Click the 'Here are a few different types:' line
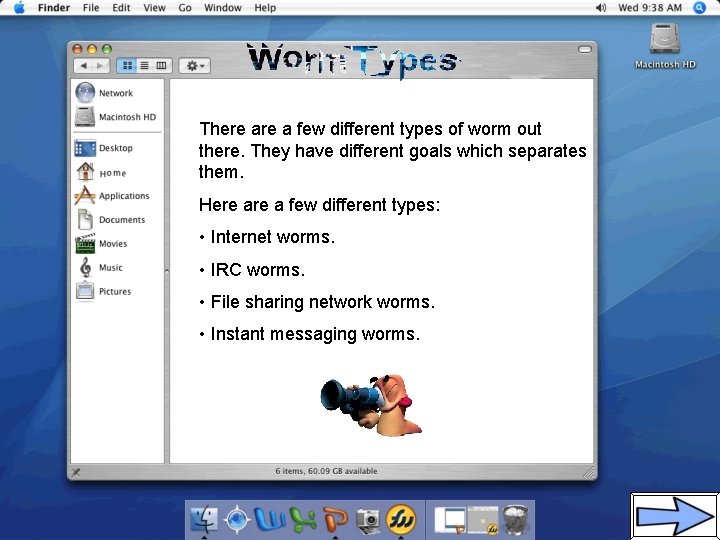 pyautogui.click(x=320, y=205)
